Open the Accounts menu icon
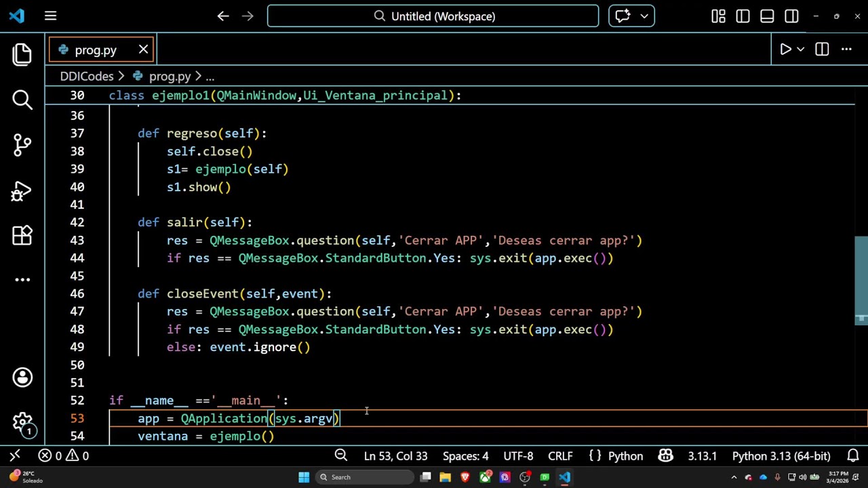 22,378
